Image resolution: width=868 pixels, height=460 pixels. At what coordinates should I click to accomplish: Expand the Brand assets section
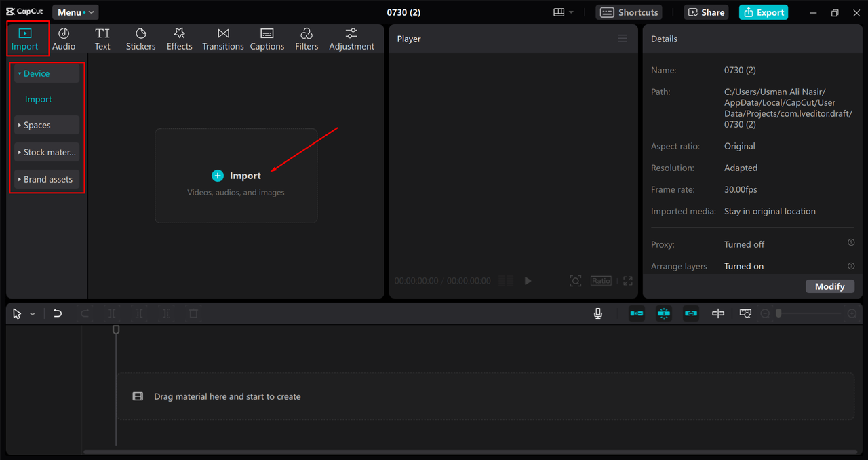click(47, 179)
